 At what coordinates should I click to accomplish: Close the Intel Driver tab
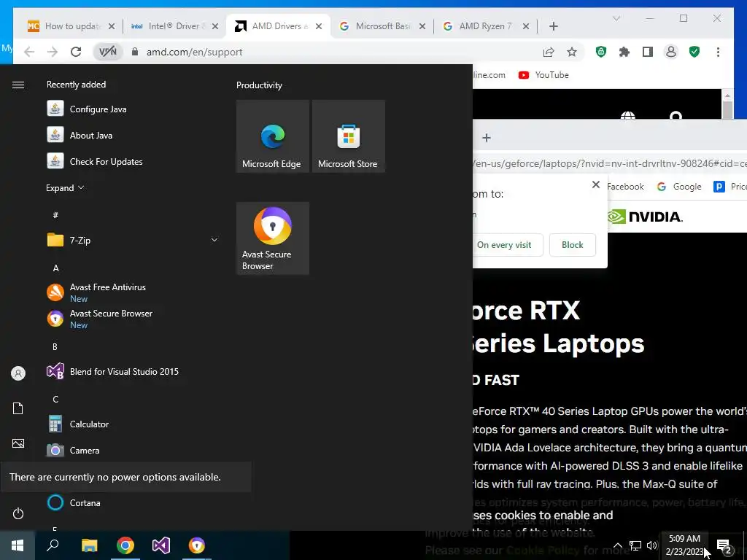215,26
